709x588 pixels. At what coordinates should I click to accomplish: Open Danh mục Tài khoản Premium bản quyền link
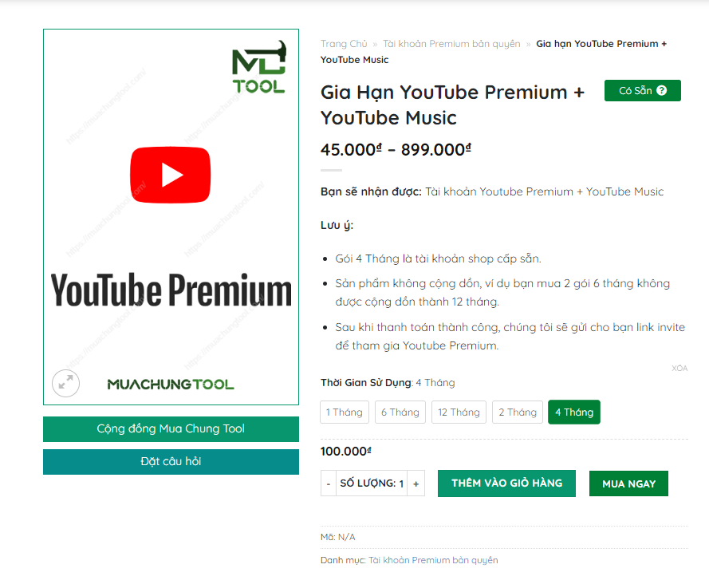pyautogui.click(x=433, y=560)
